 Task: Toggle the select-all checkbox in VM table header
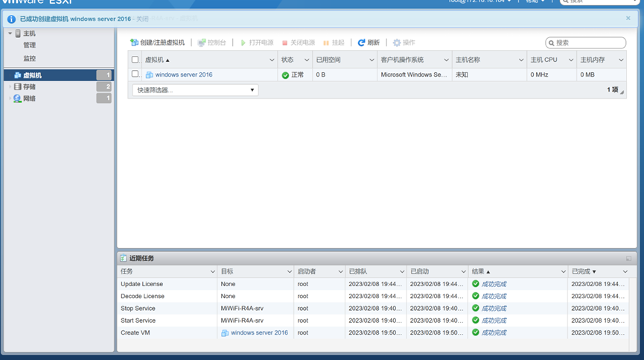pyautogui.click(x=135, y=60)
